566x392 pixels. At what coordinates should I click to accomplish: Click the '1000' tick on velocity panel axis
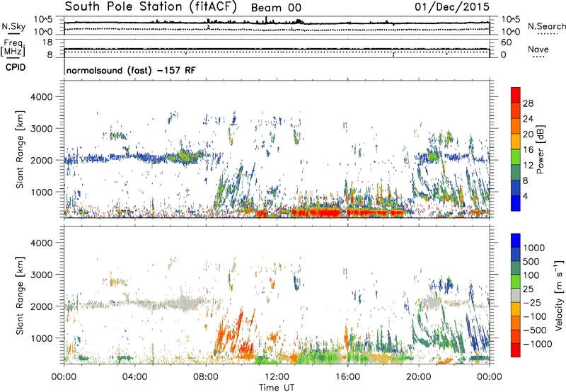click(x=41, y=338)
